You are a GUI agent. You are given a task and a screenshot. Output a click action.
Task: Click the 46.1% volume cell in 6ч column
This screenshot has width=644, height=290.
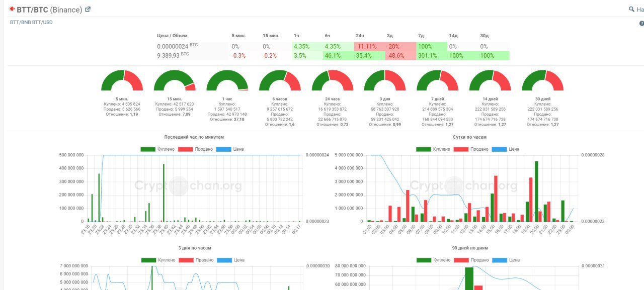339,55
